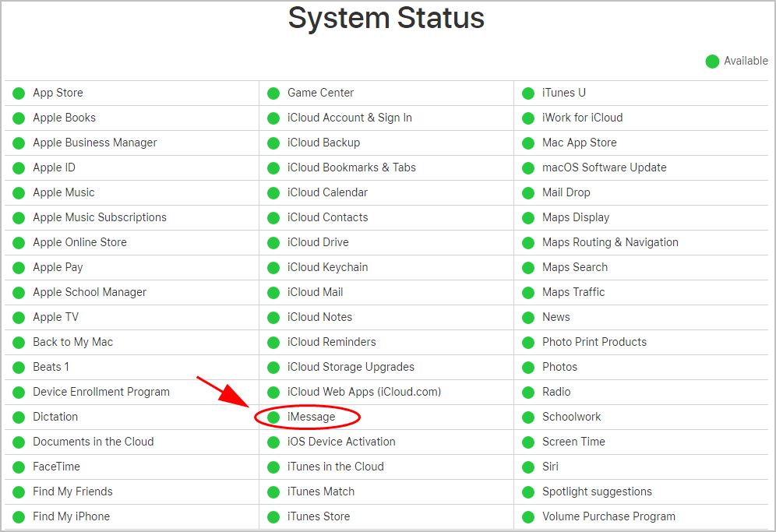776x532 pixels.
Task: Click the green status dot next to Mail Drop
Action: pos(528,193)
